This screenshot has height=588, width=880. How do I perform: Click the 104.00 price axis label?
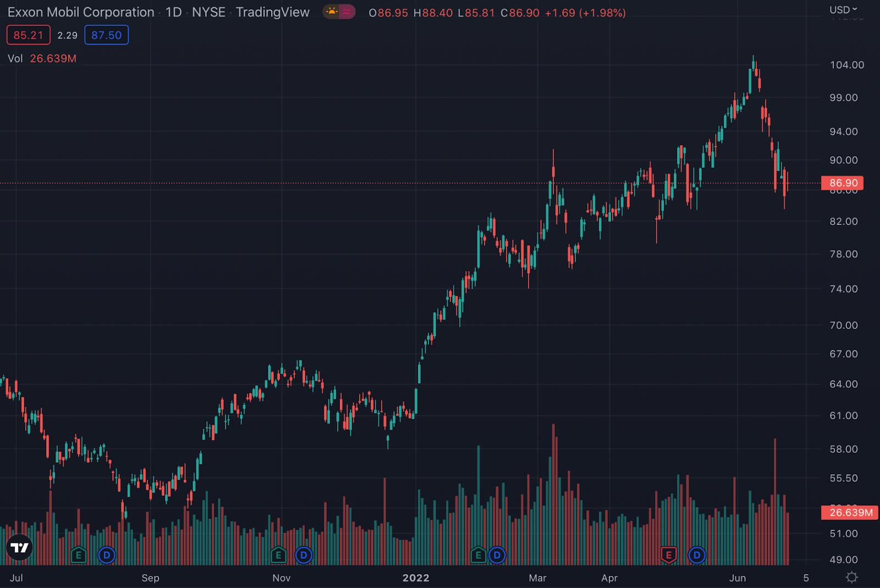pyautogui.click(x=847, y=65)
